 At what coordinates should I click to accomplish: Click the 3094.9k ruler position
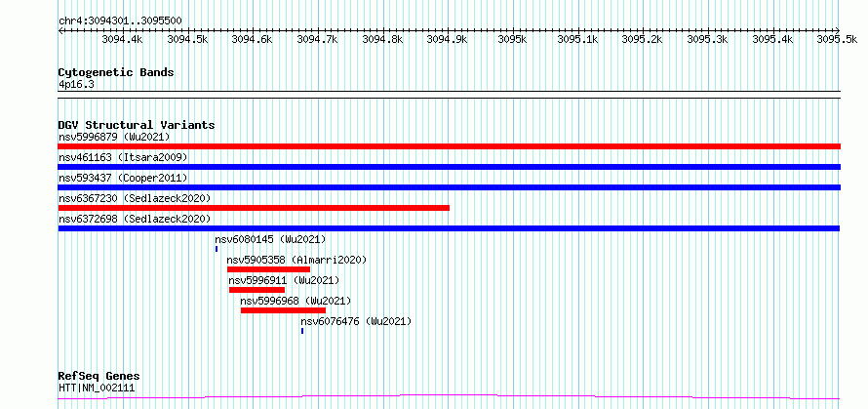point(448,39)
